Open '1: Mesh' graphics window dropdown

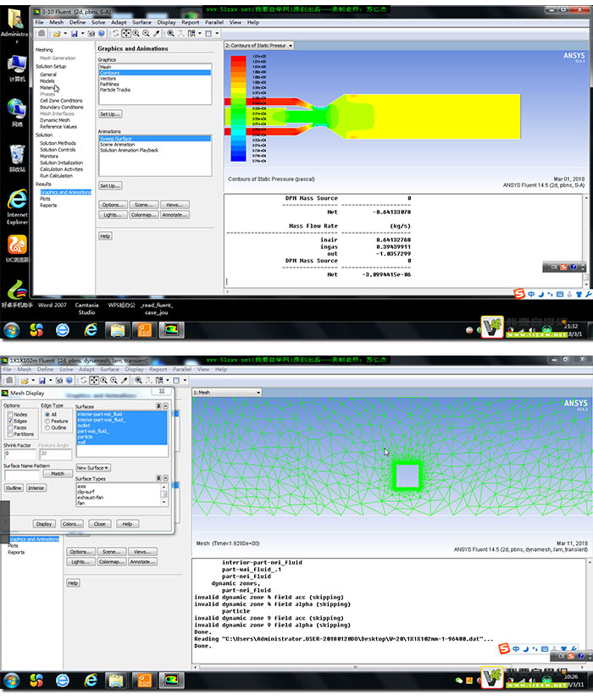point(227,393)
